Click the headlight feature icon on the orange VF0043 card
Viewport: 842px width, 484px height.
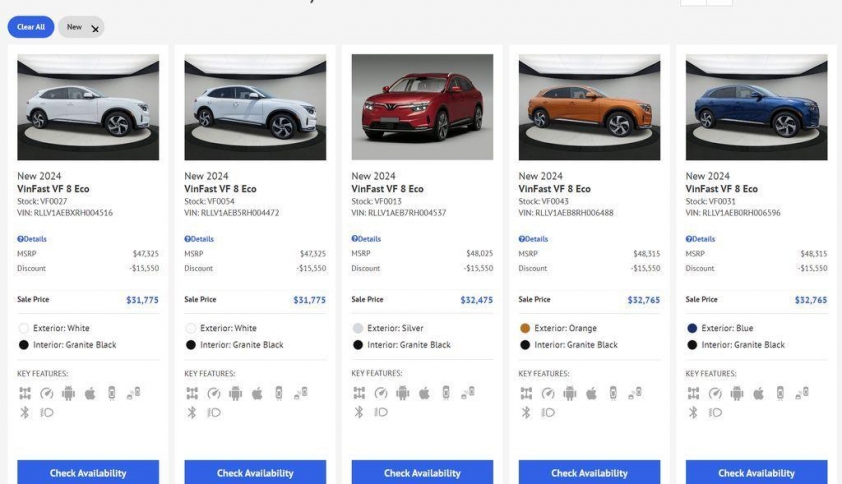click(547, 412)
